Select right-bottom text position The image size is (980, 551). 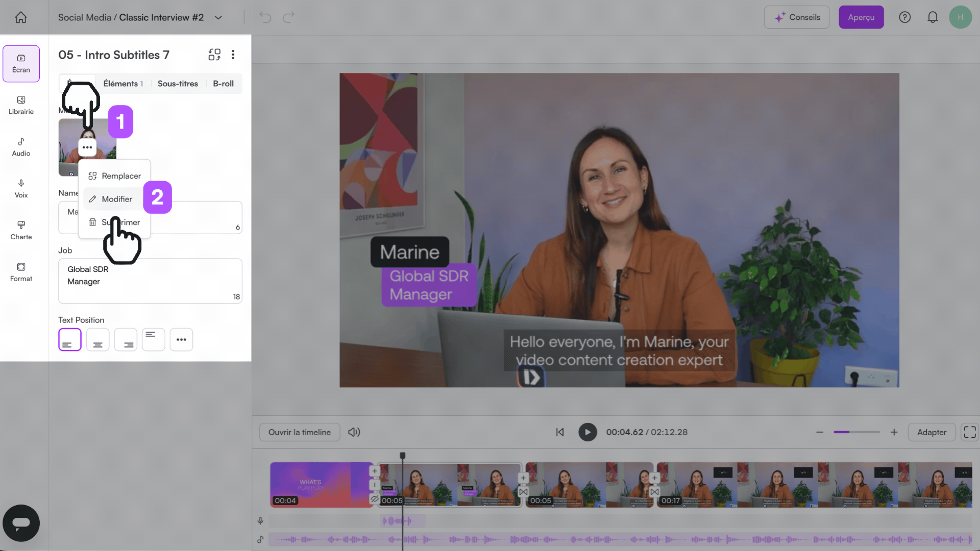126,340
